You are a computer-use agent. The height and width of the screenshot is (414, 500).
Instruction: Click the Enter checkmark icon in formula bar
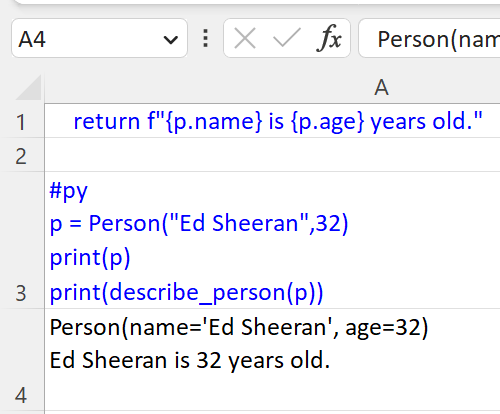(287, 38)
